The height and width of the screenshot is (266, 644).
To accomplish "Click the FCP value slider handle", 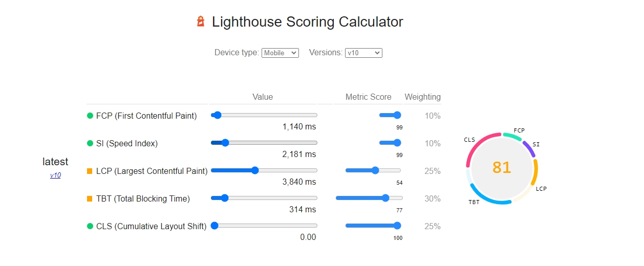I will [x=217, y=115].
